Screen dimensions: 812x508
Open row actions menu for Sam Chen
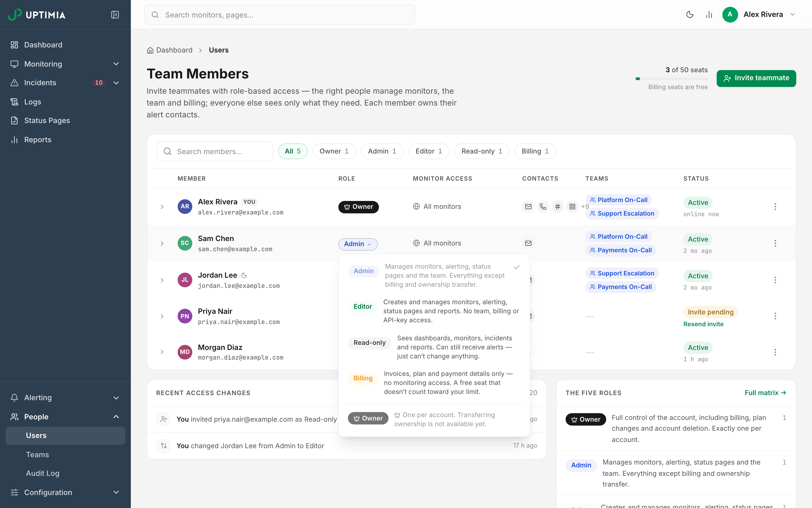tap(775, 243)
